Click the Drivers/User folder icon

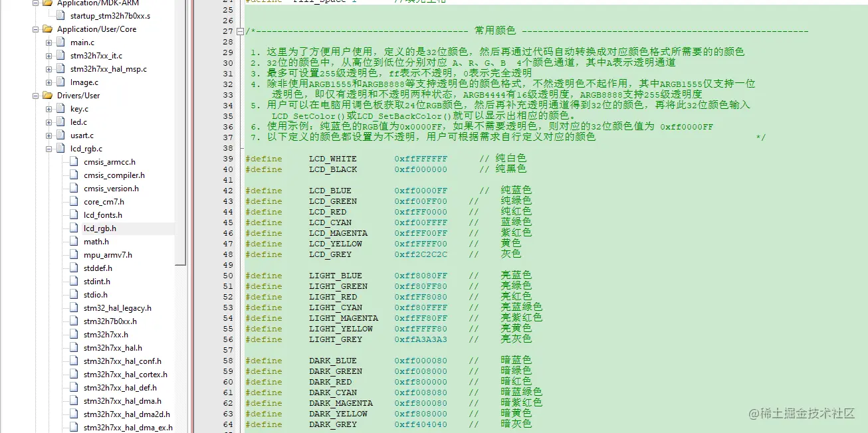(47, 96)
